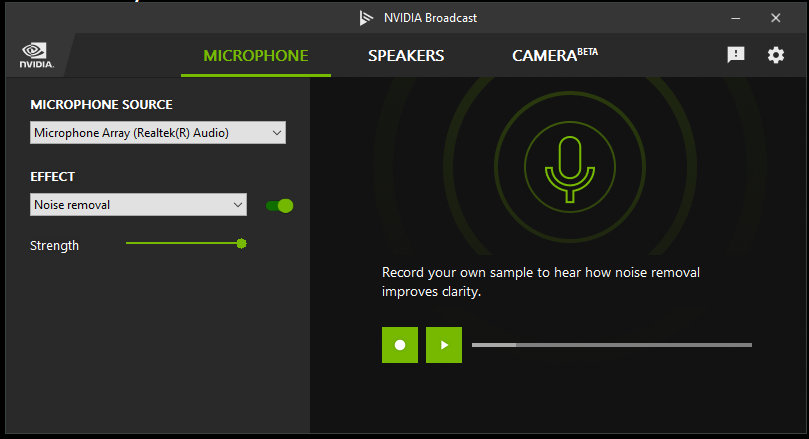Viewport: 809px width, 439px height.
Task: Toggle the Noise removal effect switch
Action: [x=280, y=206]
